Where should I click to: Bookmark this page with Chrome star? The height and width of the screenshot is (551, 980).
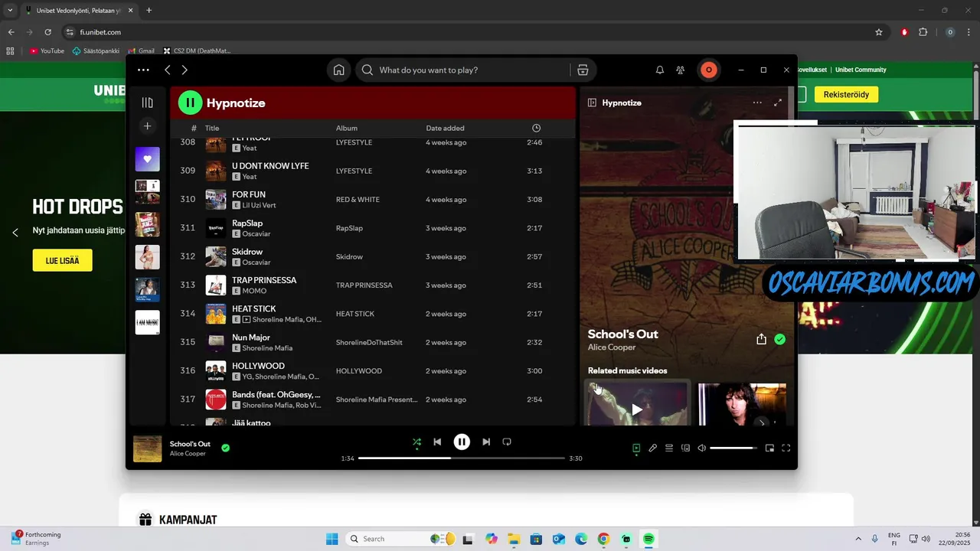coord(879,32)
